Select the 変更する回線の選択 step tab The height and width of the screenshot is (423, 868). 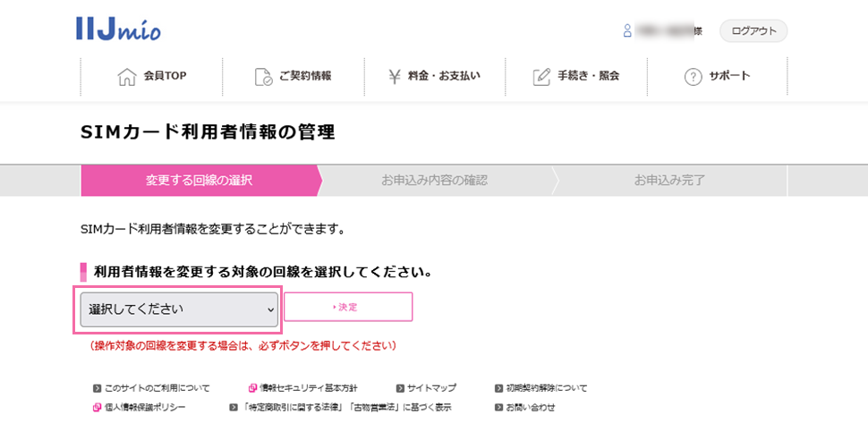coord(199,181)
